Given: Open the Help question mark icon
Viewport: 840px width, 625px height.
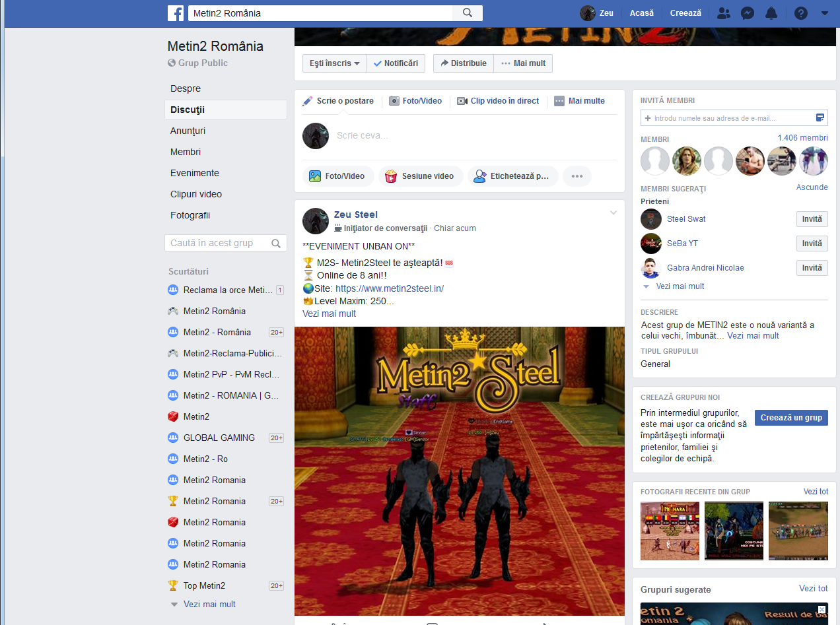Looking at the screenshot, I should [x=801, y=13].
